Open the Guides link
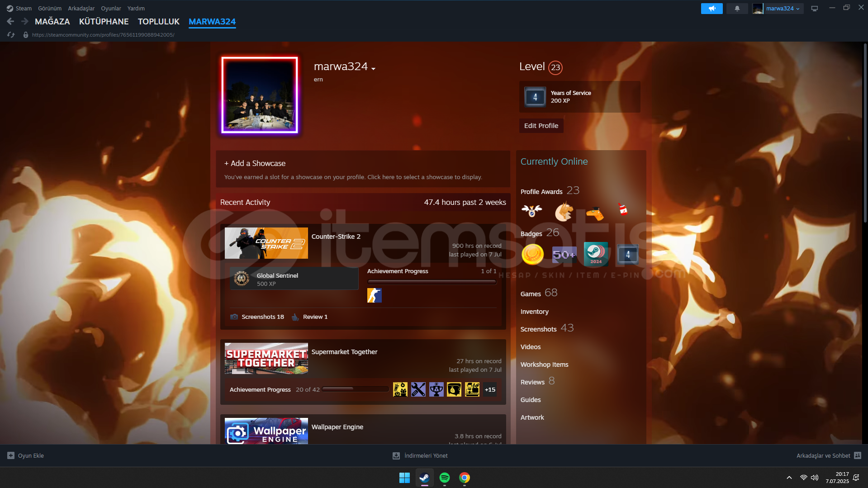This screenshot has width=868, height=488. coord(531,399)
